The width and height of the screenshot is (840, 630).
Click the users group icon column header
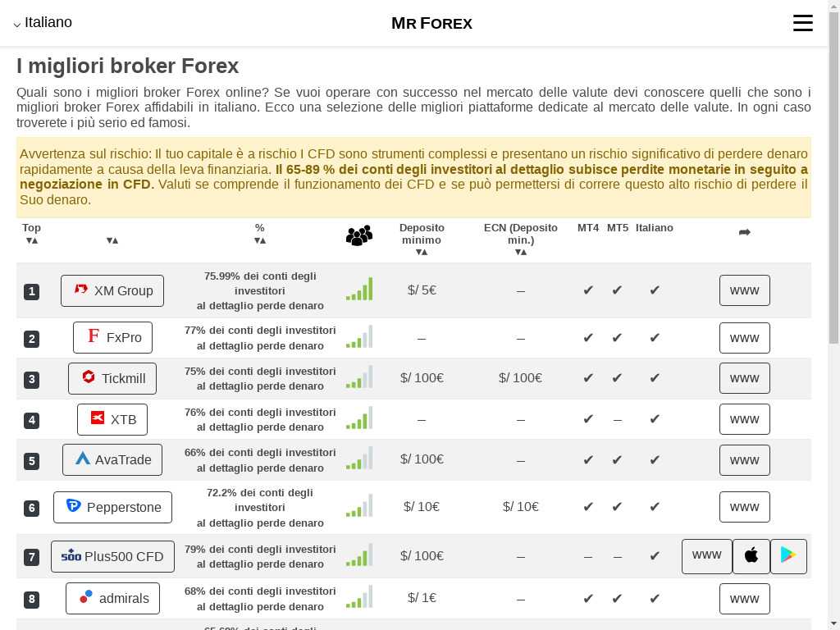pyautogui.click(x=358, y=236)
